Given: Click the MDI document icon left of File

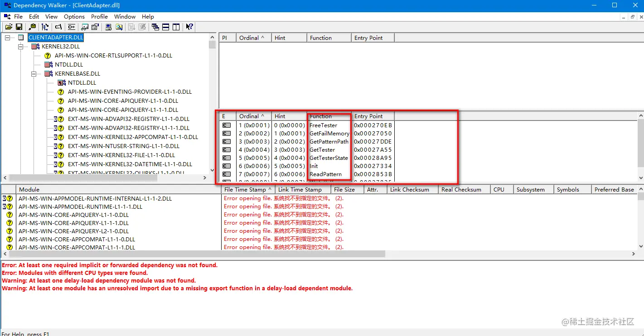Looking at the screenshot, I should pos(7,16).
